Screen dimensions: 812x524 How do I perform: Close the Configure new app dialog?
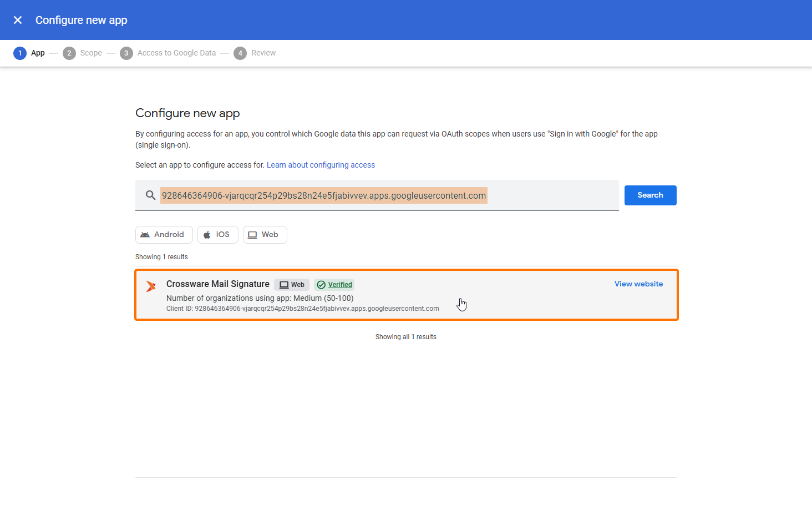(18, 20)
